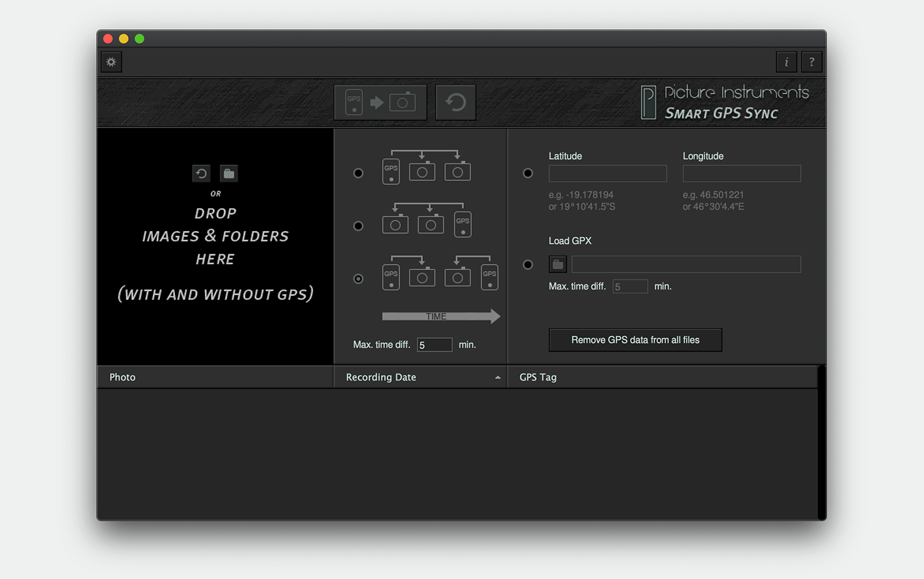Screen dimensions: 924x579
Task: Sort by the Photo column header
Action: pyautogui.click(x=215, y=377)
